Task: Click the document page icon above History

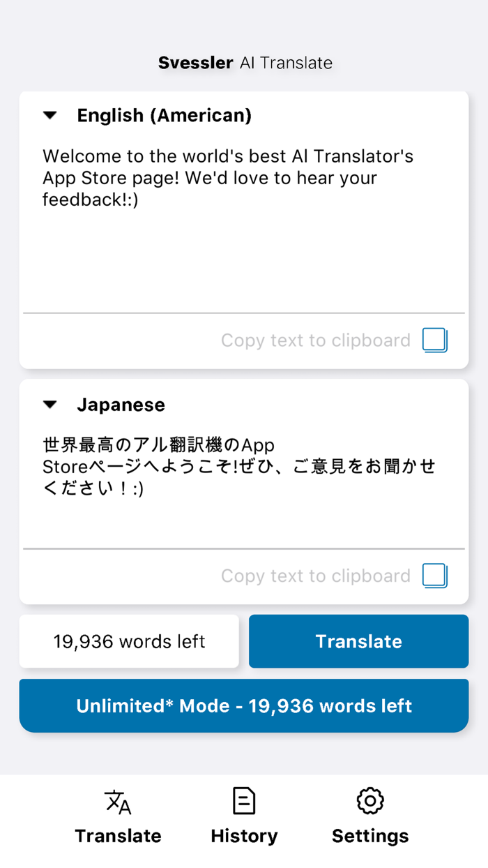Action: point(243,800)
